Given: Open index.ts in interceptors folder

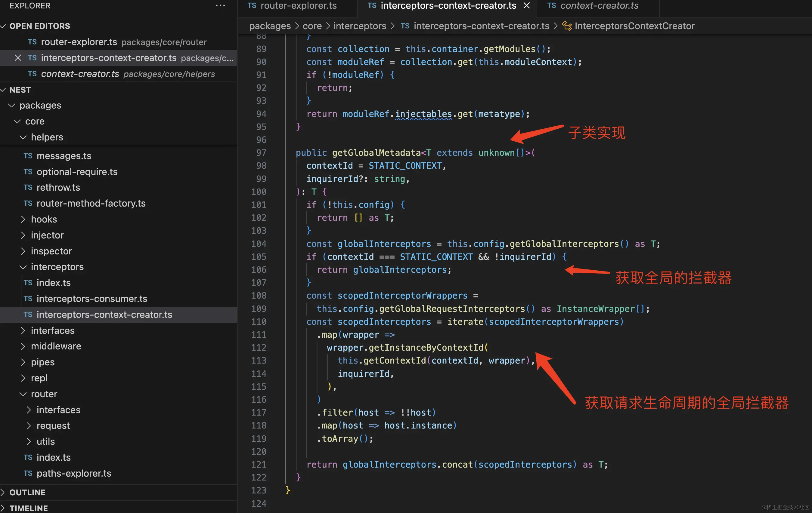Looking at the screenshot, I should (x=118, y=283).
